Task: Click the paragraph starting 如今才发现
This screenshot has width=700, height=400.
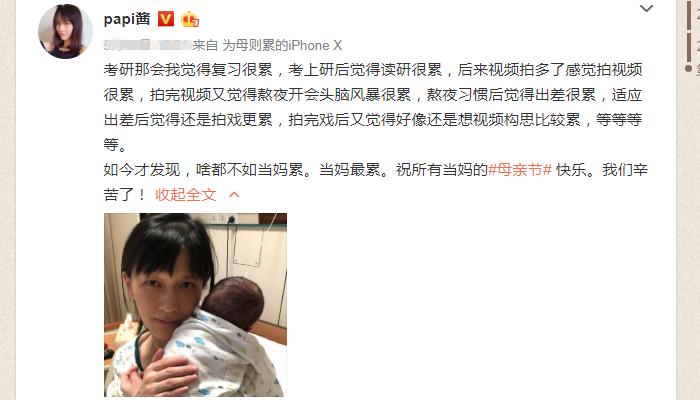Action: (376, 182)
